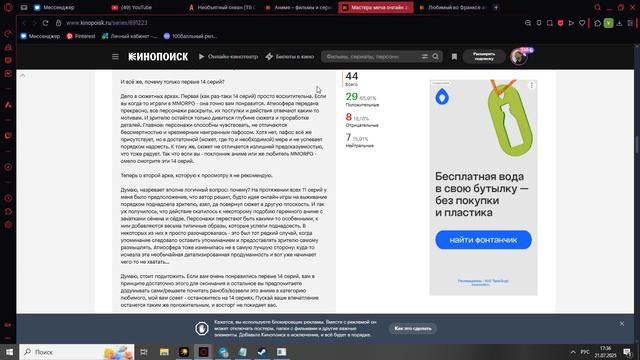Open the Билеты в кино link
The width and height of the screenshot is (640, 360).
290,57
